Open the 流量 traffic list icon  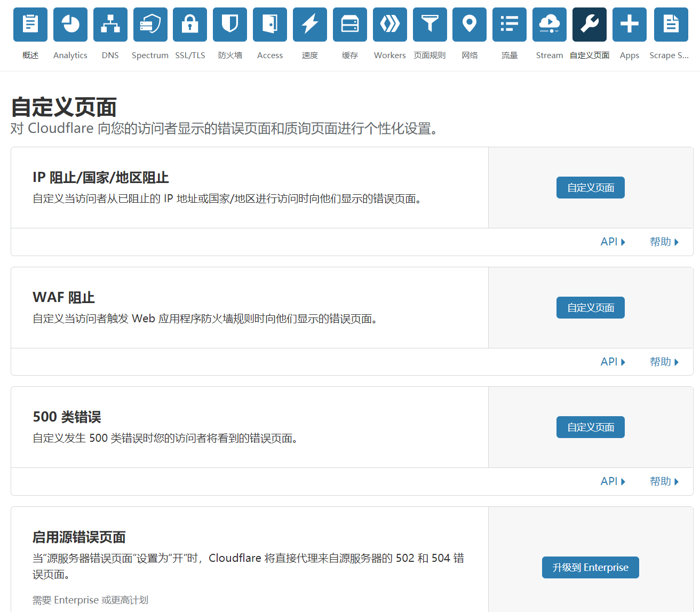[x=510, y=25]
